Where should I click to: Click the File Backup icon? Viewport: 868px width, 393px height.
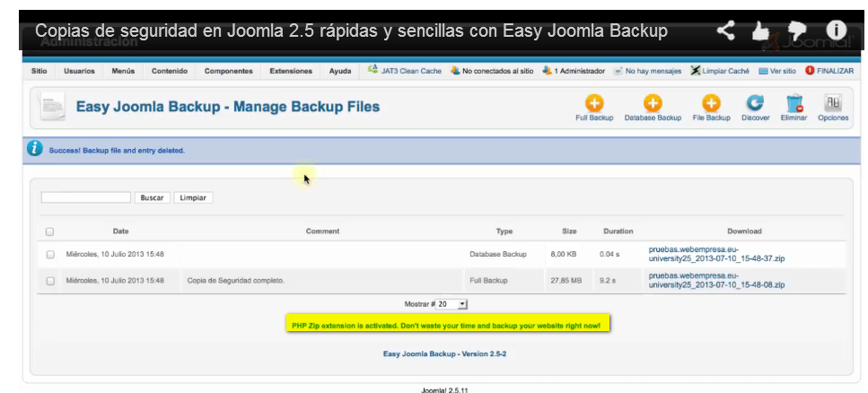pyautogui.click(x=711, y=103)
